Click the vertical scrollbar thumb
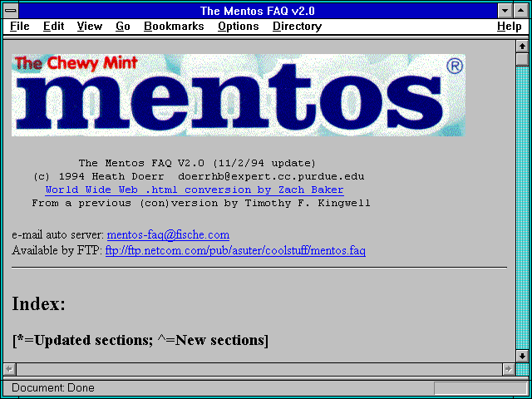This screenshot has width=532, height=399. pyautogui.click(x=522, y=59)
